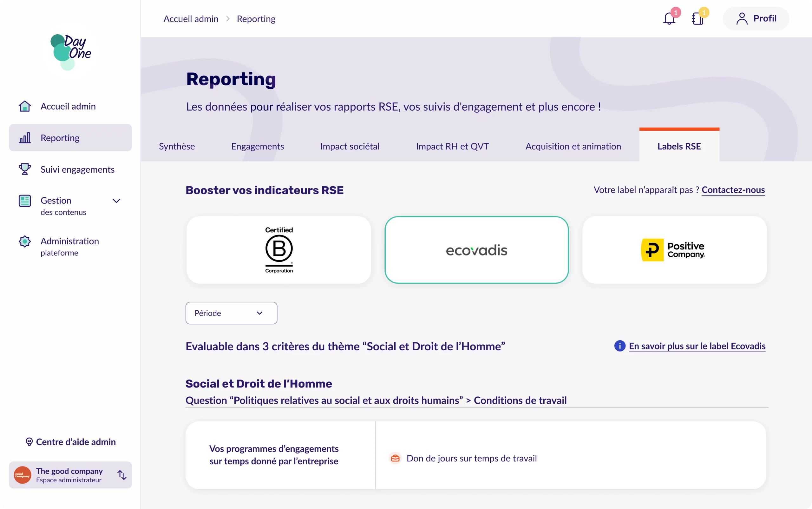Click the briefcase icon beside Don de jours
The width and height of the screenshot is (812, 509).
click(x=395, y=458)
